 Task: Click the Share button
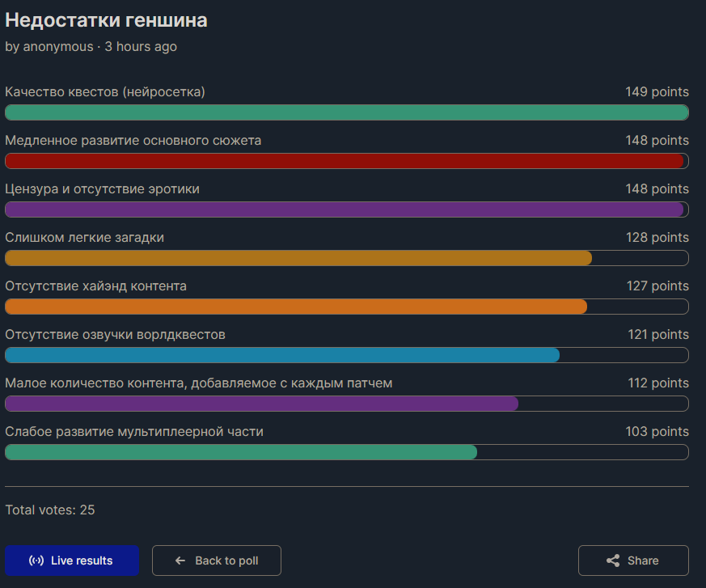(633, 561)
